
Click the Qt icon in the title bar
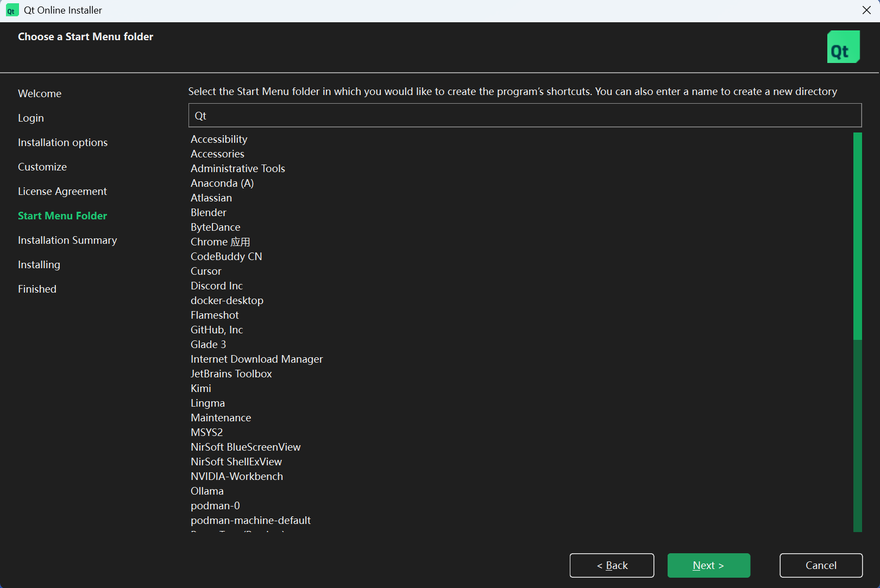[x=12, y=10]
